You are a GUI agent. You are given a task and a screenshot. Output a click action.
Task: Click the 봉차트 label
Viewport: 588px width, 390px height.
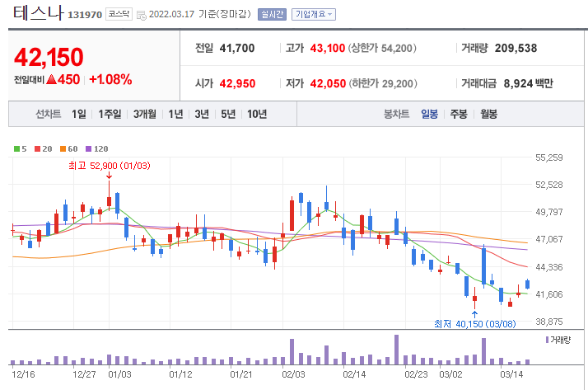click(x=396, y=114)
